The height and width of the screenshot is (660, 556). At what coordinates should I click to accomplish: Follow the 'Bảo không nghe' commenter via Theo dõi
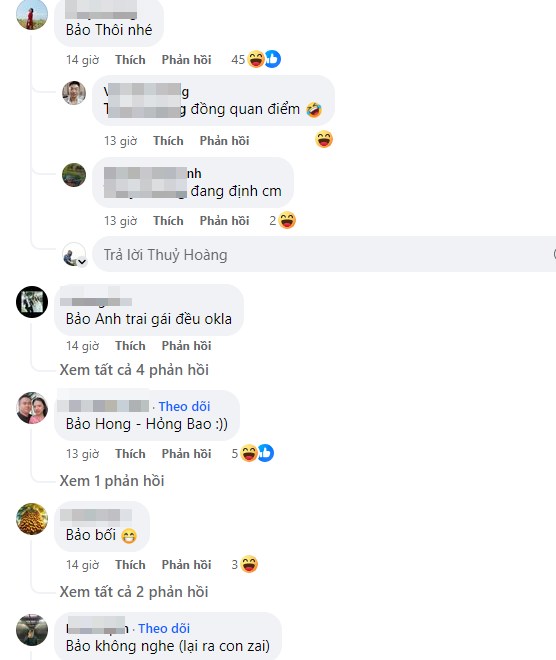coord(164,628)
